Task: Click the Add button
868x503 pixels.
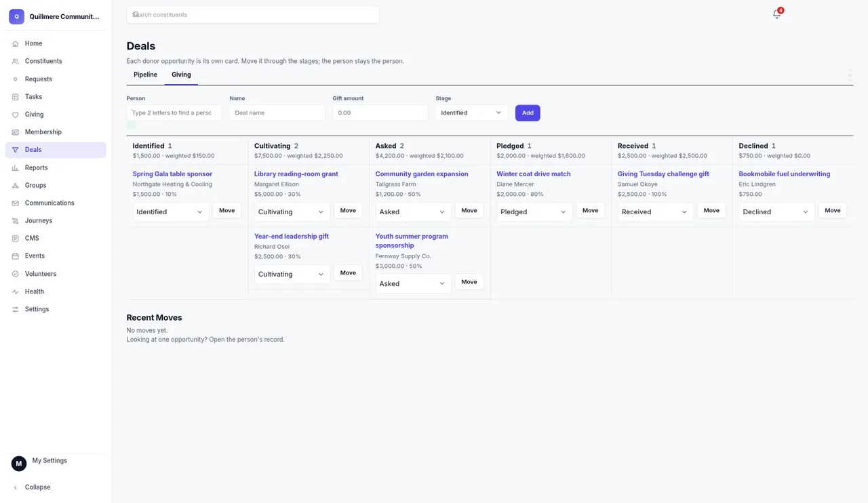Action: pyautogui.click(x=528, y=113)
